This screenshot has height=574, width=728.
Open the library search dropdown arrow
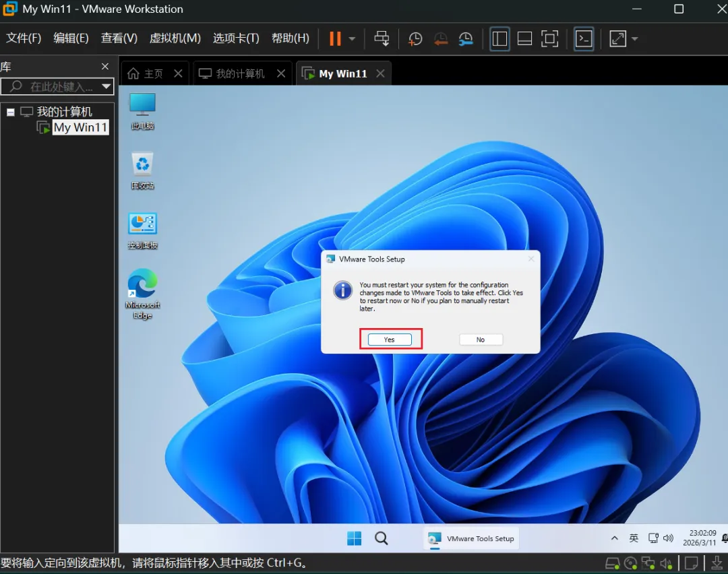(107, 86)
